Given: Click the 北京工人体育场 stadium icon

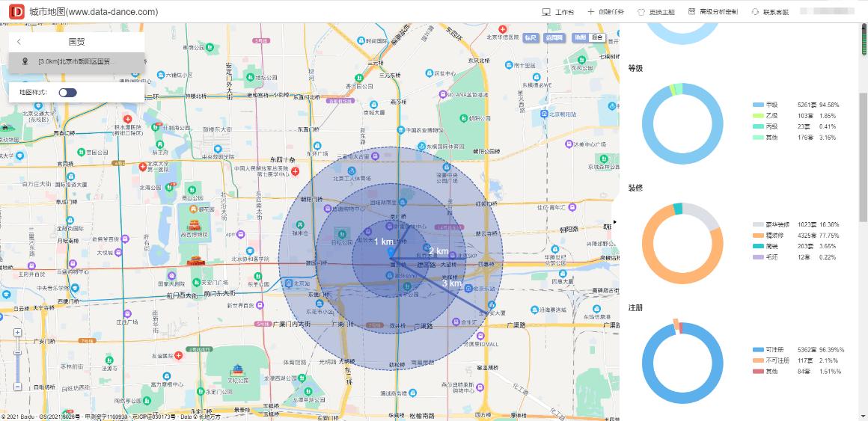Looking at the screenshot, I should coord(351,170).
